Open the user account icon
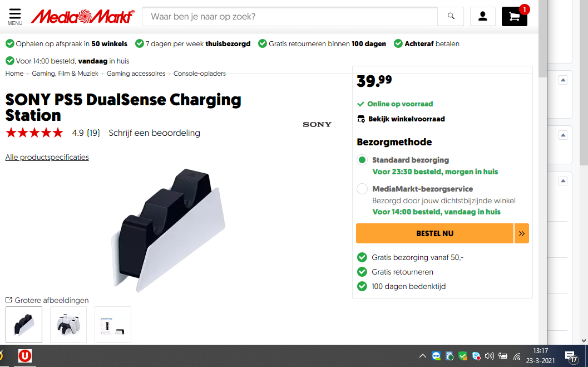This screenshot has width=588, height=367. [483, 16]
